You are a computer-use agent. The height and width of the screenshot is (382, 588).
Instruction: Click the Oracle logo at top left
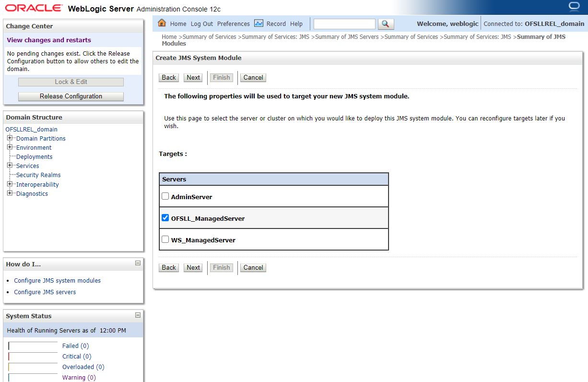pos(34,8)
